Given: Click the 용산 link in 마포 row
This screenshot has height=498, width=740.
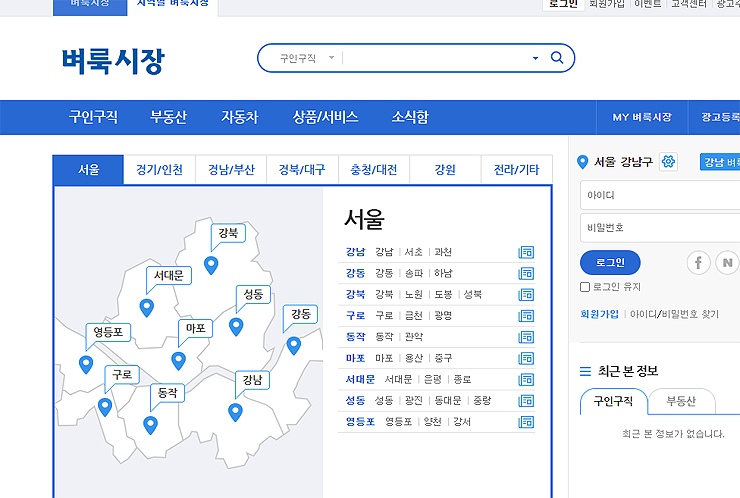Looking at the screenshot, I should pyautogui.click(x=414, y=358).
